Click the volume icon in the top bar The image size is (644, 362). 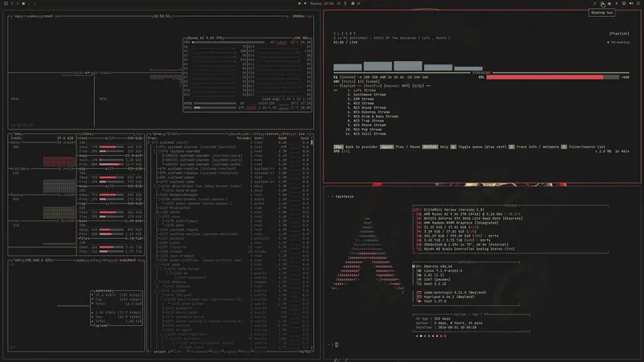631,3
